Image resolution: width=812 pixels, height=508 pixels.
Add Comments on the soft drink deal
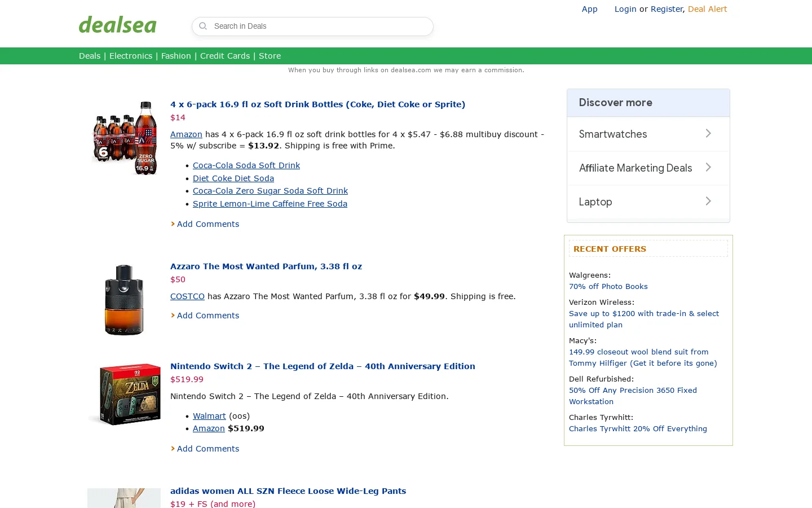pyautogui.click(x=208, y=224)
